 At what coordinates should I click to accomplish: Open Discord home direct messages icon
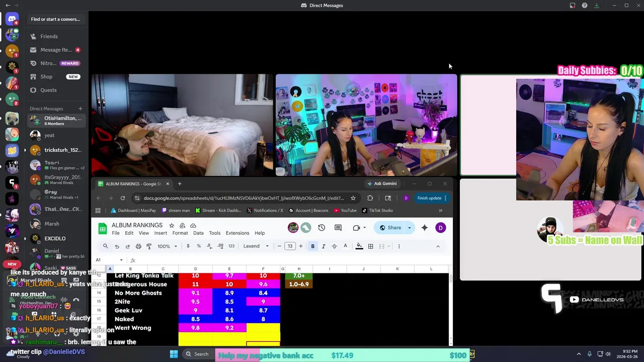point(12,19)
